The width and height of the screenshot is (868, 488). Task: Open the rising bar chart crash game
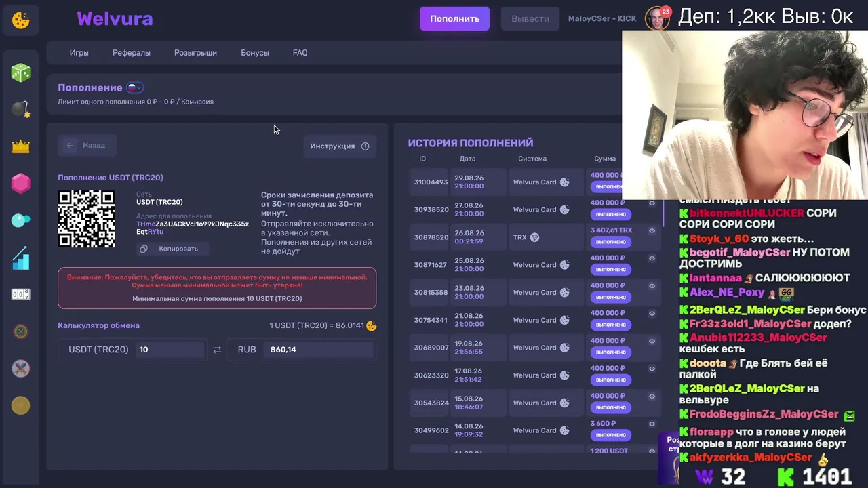click(x=21, y=258)
